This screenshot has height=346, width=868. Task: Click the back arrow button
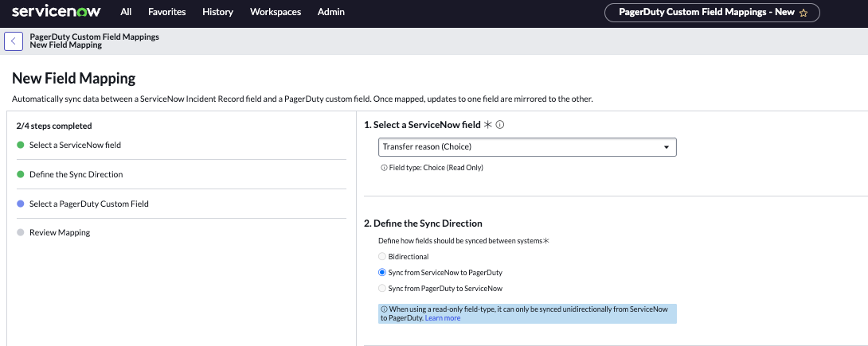(14, 41)
